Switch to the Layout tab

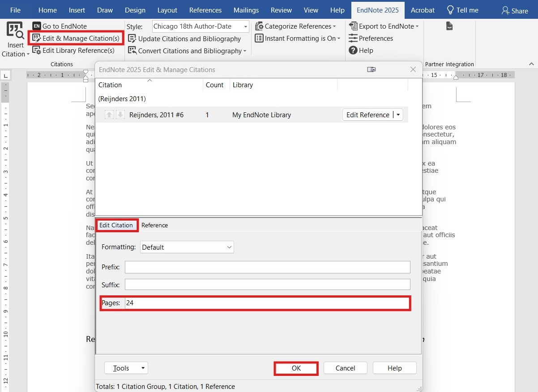coord(167,10)
